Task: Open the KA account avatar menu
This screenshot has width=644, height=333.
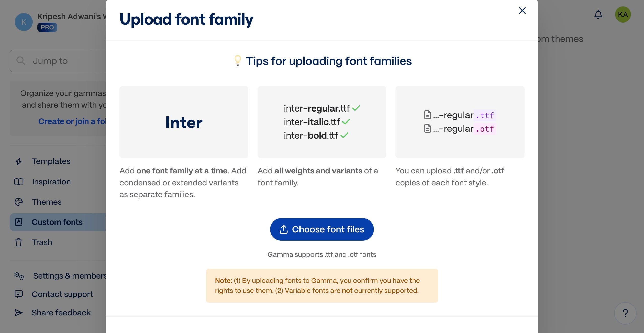Action: [x=623, y=15]
